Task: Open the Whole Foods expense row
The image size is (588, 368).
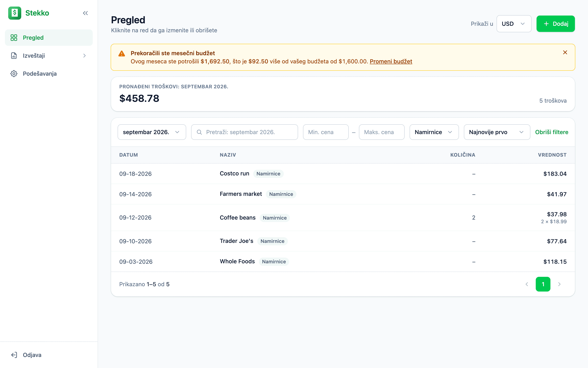Action: pyautogui.click(x=343, y=262)
